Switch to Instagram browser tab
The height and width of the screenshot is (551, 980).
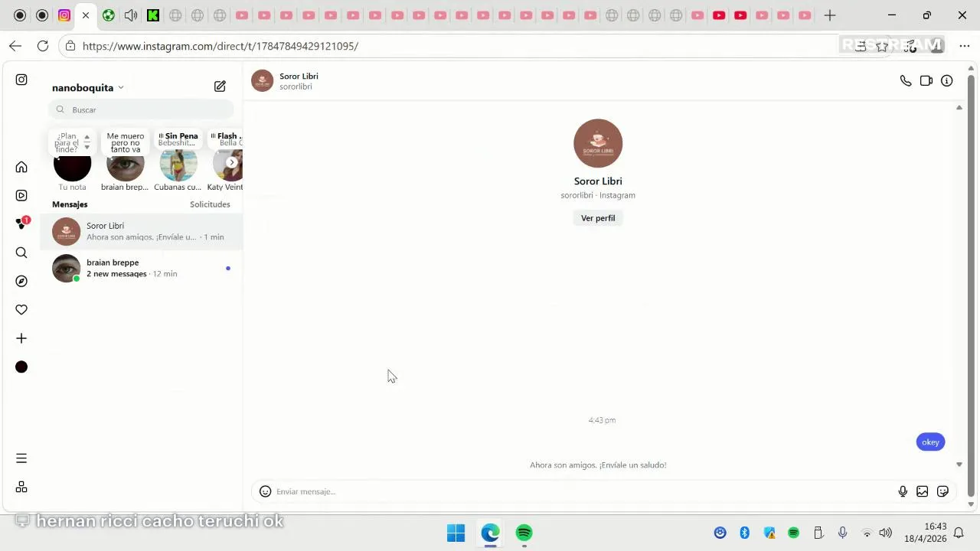(64, 15)
